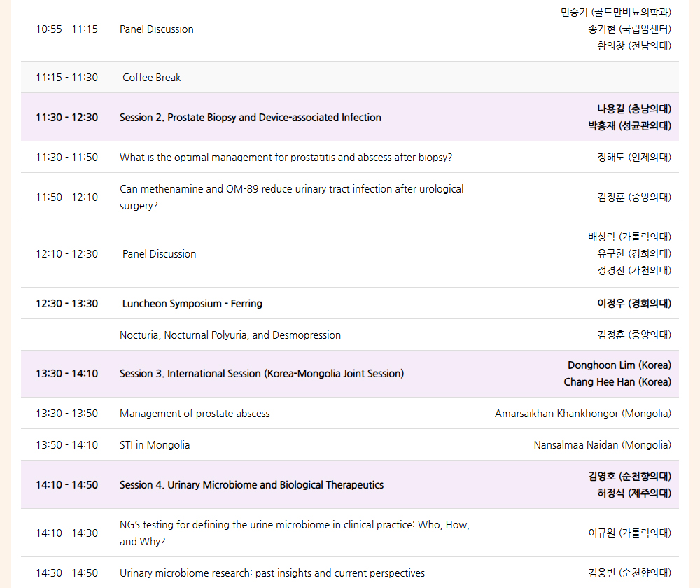Image resolution: width=700 pixels, height=588 pixels.
Task: Click the speaker name Amarsaikhan Khankhongor
Action: click(x=582, y=414)
